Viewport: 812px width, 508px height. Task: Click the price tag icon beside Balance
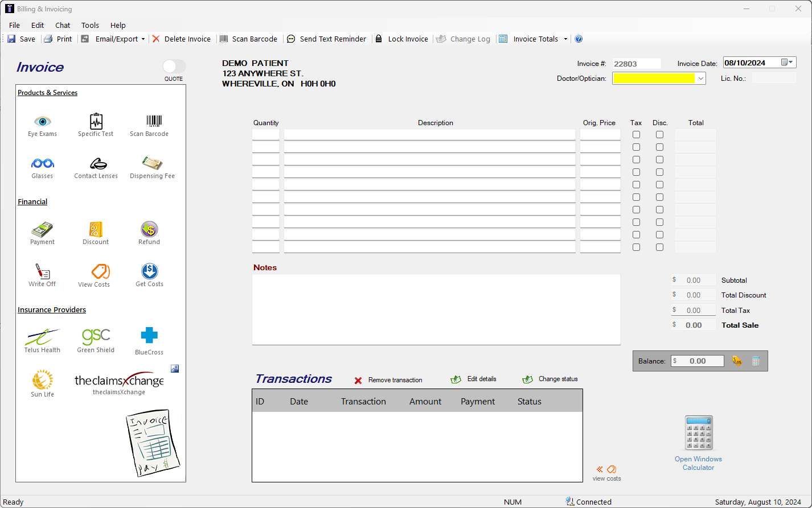click(737, 361)
